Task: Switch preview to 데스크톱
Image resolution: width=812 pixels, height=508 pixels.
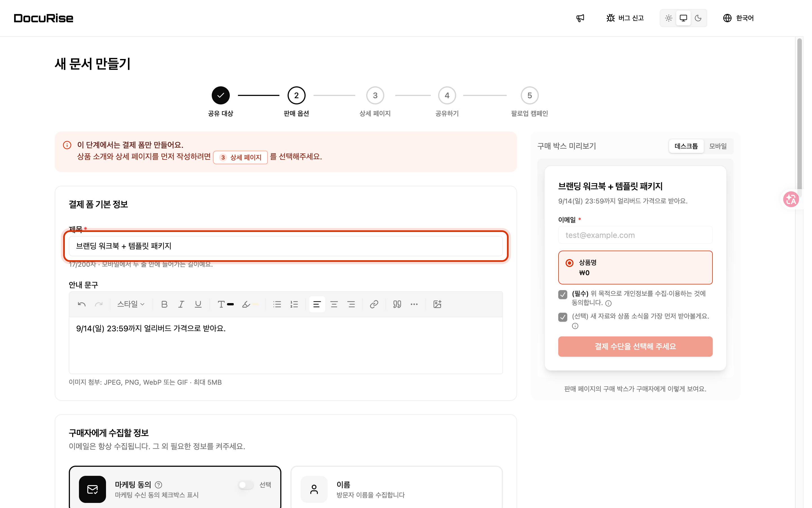Action: point(686,146)
